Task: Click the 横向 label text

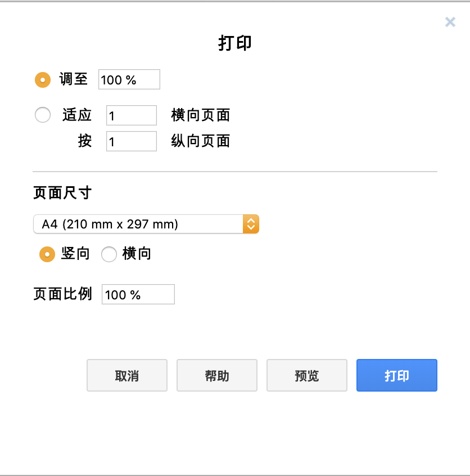Action: pyautogui.click(x=137, y=254)
